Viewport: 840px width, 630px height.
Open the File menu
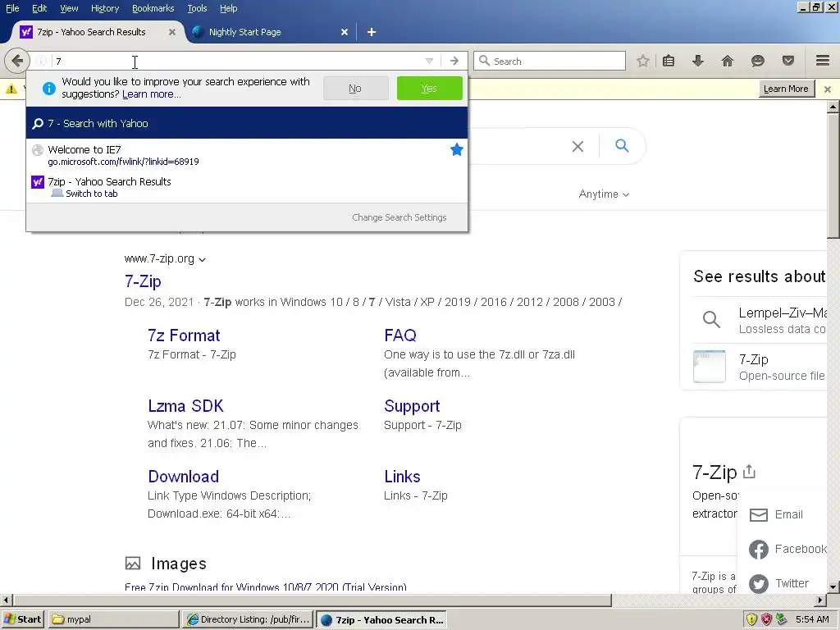click(x=12, y=8)
